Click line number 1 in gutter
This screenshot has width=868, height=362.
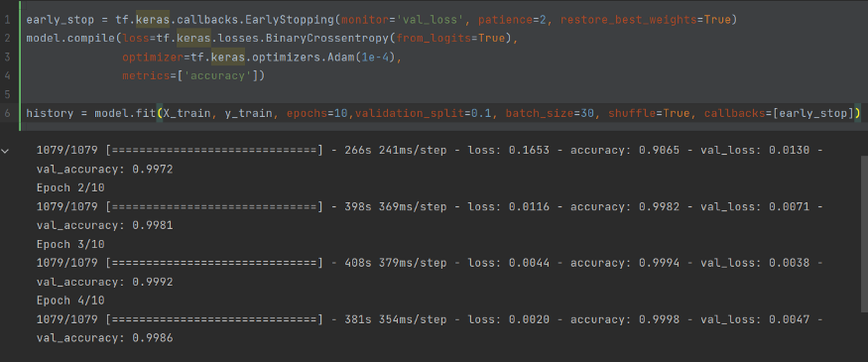point(7,20)
